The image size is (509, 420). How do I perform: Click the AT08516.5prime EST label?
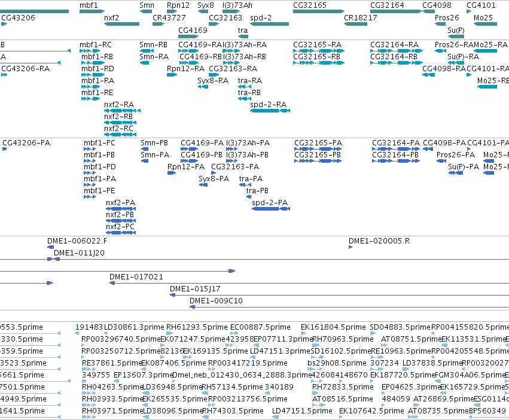point(343,399)
